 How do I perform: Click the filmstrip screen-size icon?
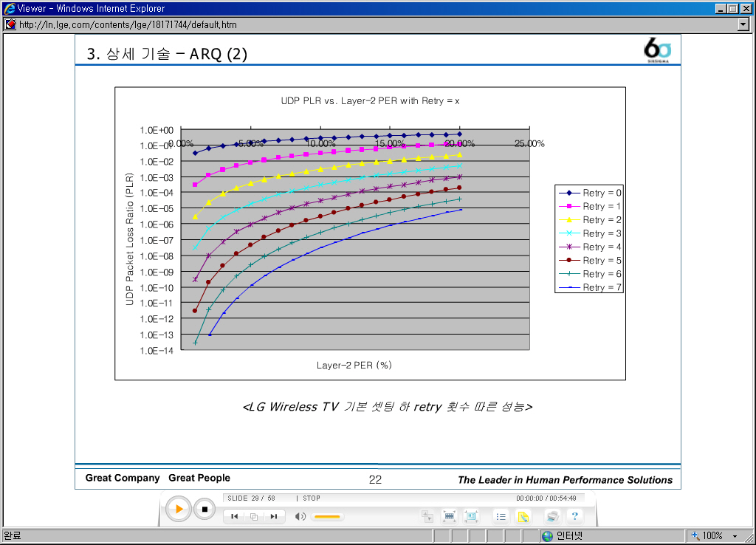(449, 516)
